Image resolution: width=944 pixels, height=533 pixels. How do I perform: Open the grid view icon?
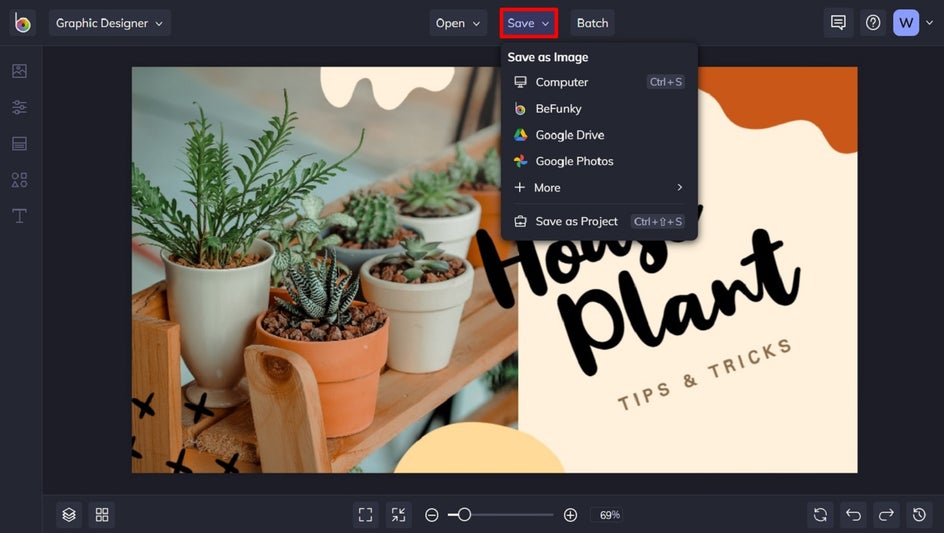pos(102,514)
